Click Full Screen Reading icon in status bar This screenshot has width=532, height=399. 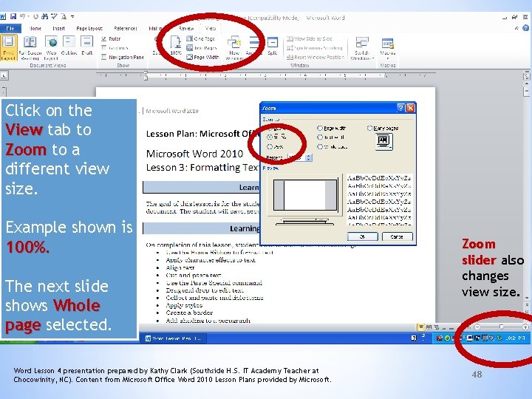429,327
